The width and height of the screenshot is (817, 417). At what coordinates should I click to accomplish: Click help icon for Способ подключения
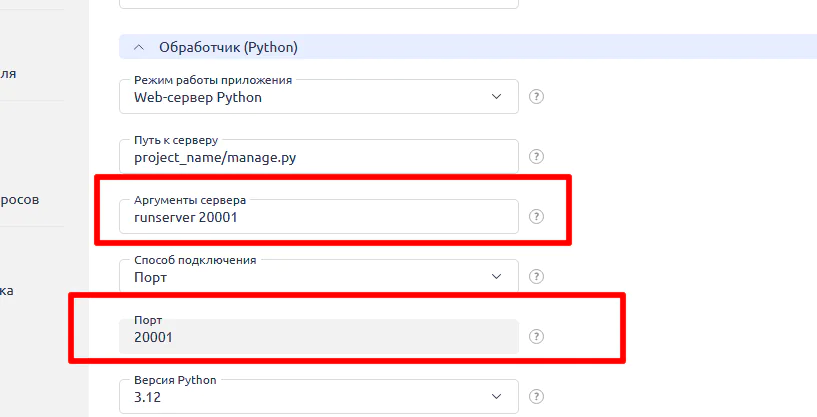536,276
